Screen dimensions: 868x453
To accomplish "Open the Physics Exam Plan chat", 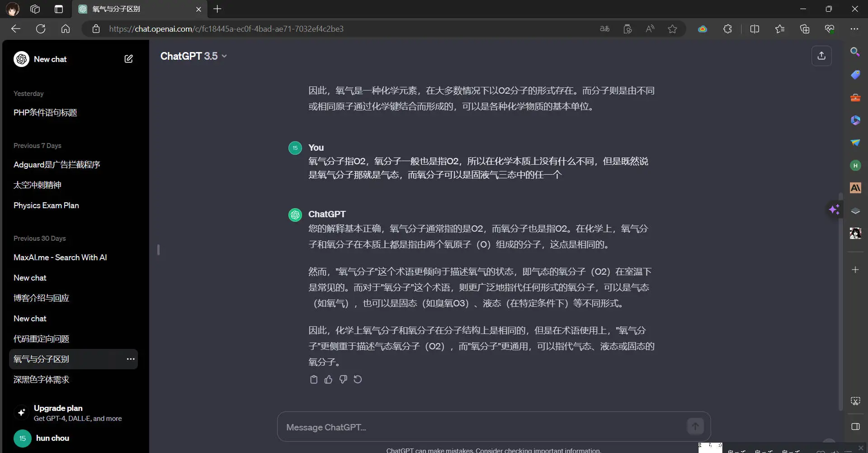I will (46, 205).
